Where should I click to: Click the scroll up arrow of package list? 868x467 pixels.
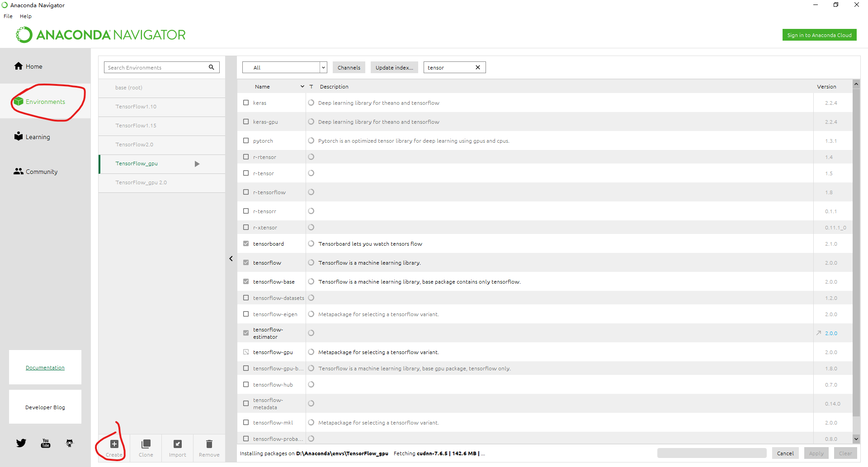click(856, 84)
